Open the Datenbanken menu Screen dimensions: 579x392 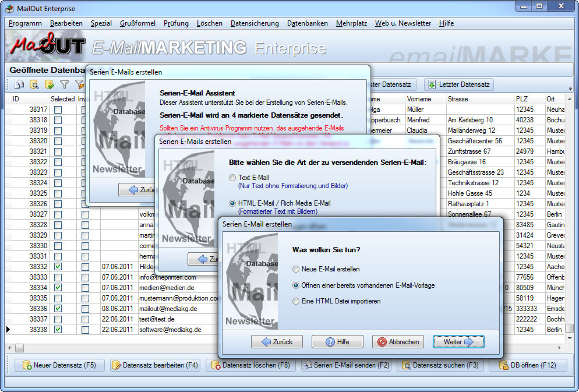click(308, 23)
